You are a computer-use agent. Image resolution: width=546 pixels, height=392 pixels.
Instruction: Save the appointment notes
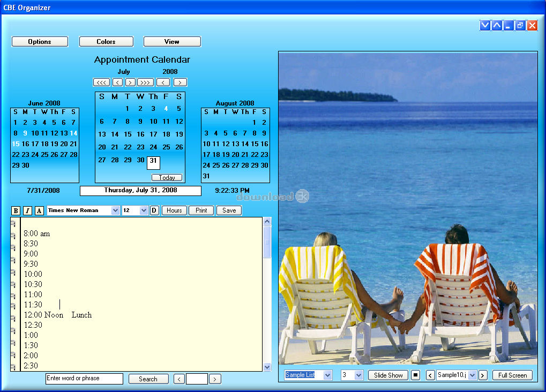229,210
